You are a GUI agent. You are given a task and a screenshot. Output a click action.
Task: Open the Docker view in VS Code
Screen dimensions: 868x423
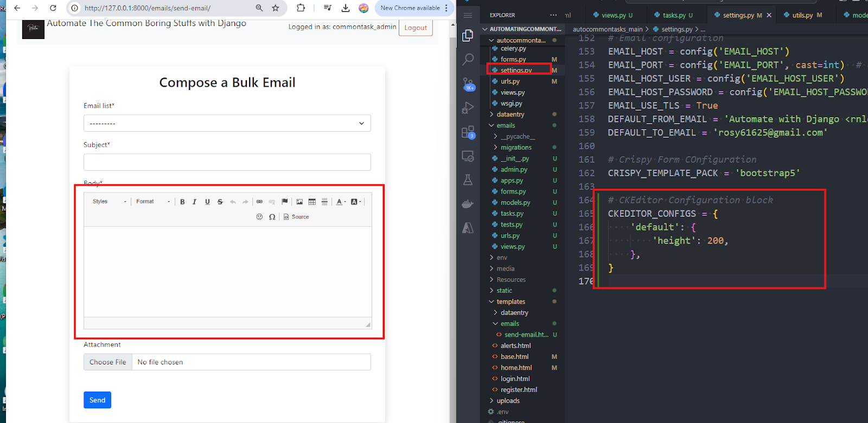tap(468, 204)
